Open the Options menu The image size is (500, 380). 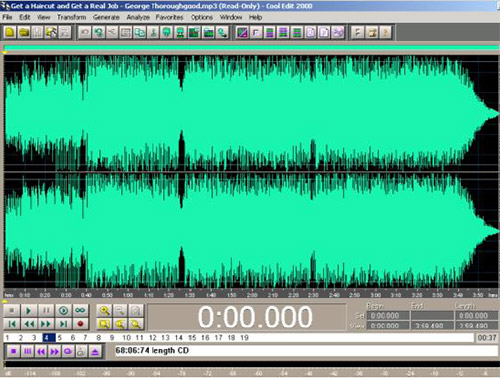pos(202,17)
